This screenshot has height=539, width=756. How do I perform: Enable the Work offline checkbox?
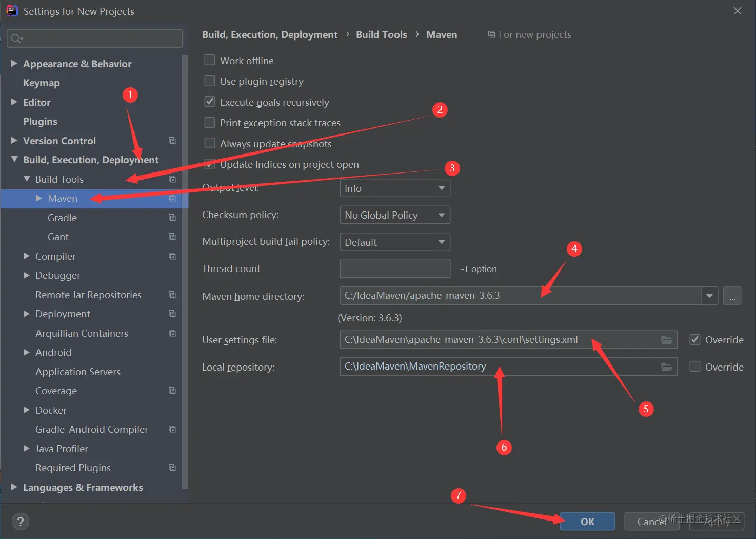pos(210,60)
